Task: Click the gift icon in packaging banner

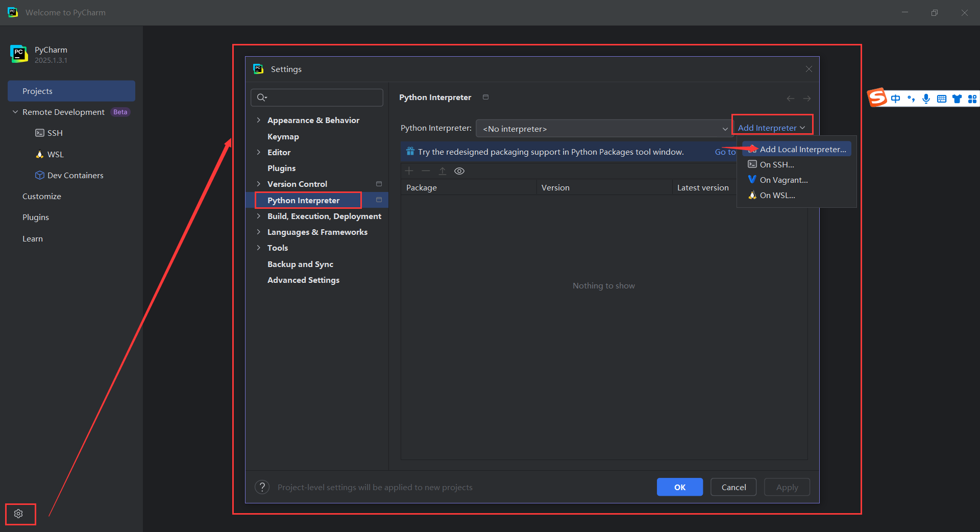Action: (x=410, y=152)
